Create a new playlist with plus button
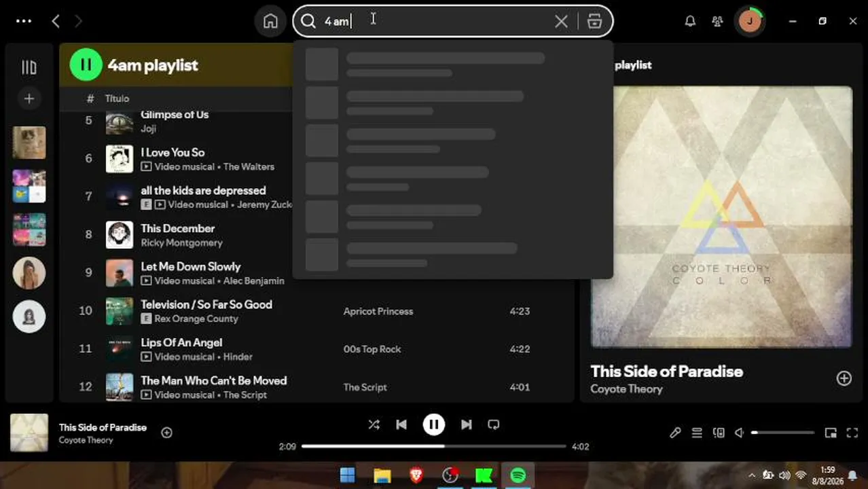Screen dimensions: 868x489 [29, 98]
